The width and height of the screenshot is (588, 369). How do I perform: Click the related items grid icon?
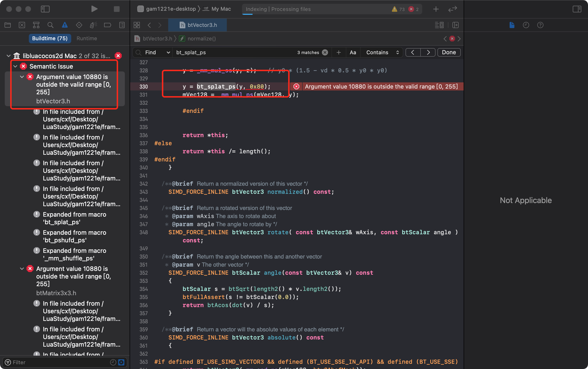click(137, 25)
